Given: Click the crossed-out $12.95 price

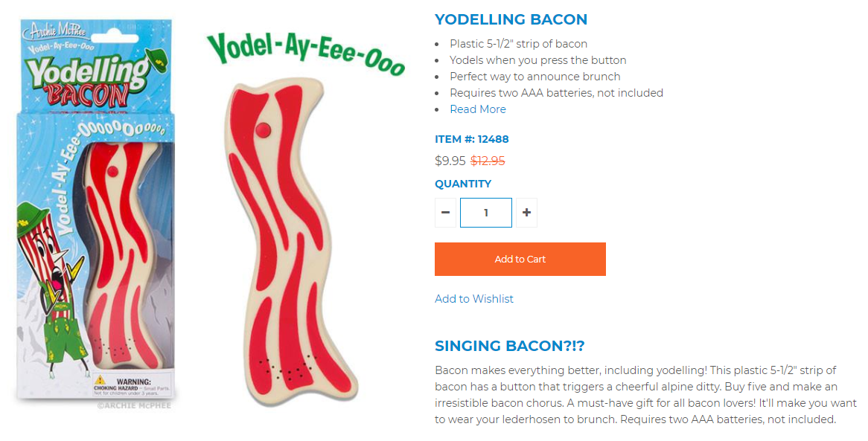Looking at the screenshot, I should pyautogui.click(x=488, y=161).
